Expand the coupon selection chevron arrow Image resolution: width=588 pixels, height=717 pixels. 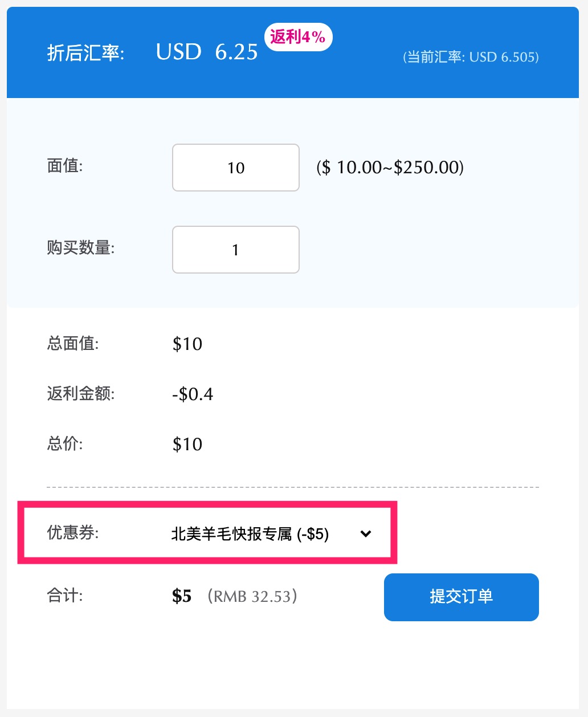click(365, 534)
